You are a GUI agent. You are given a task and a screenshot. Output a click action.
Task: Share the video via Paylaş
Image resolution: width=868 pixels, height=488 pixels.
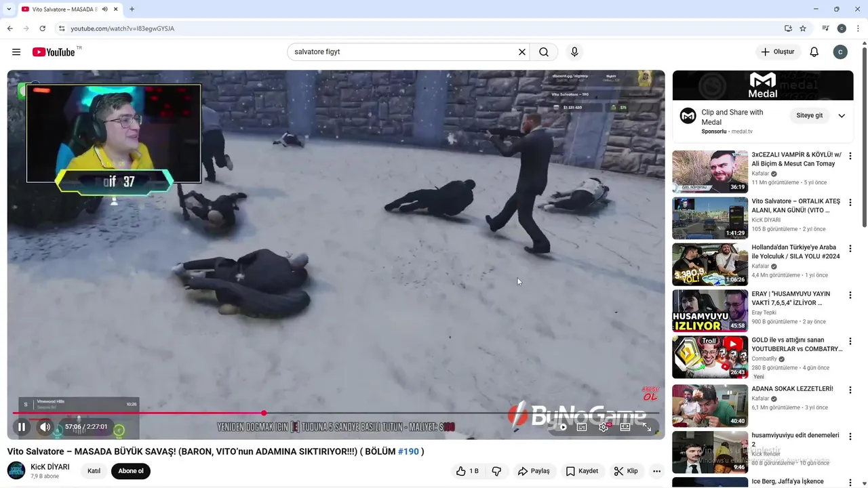click(x=534, y=471)
